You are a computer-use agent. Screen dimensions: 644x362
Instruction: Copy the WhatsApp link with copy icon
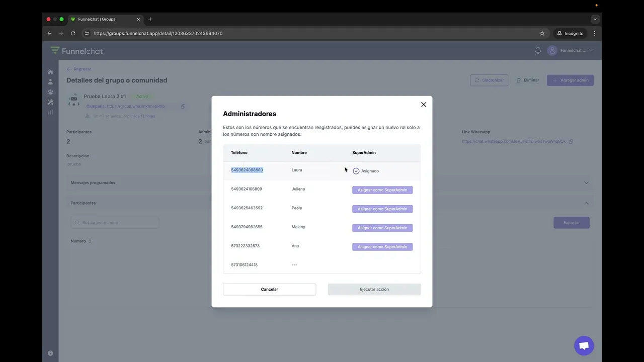pos(571,142)
